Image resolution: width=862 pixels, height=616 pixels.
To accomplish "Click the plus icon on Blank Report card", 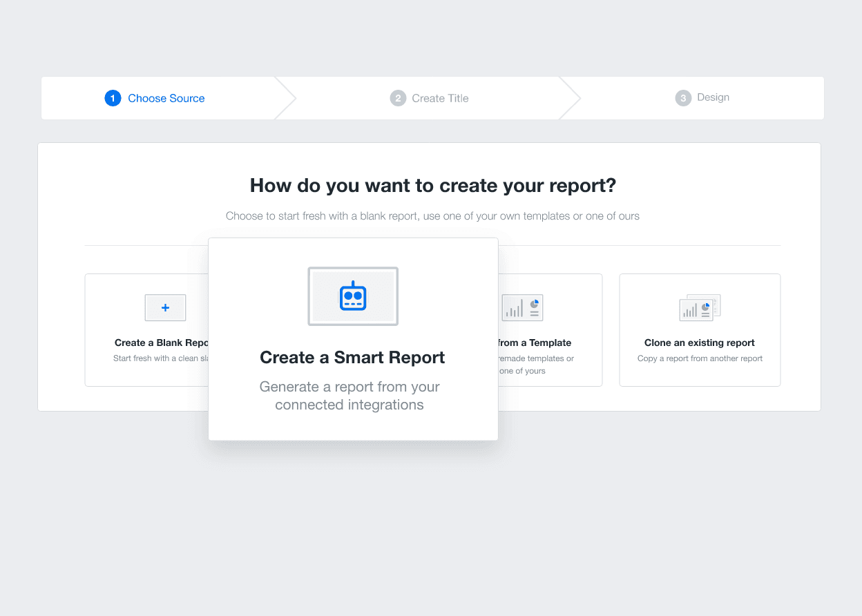I will [165, 307].
